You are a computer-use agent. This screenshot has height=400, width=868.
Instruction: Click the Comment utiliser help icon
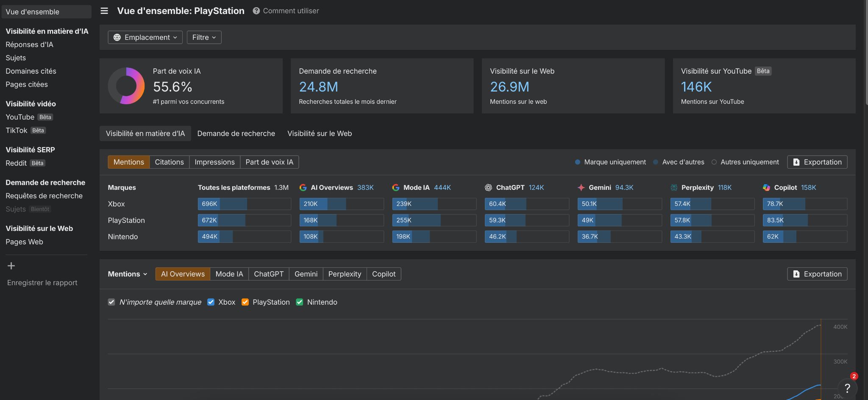(256, 11)
